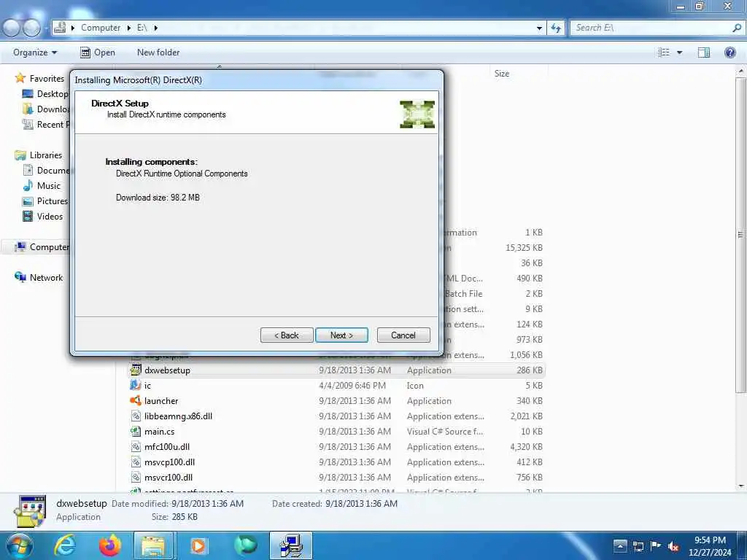Open Videos library
The image size is (747, 560).
pyautogui.click(x=43, y=216)
